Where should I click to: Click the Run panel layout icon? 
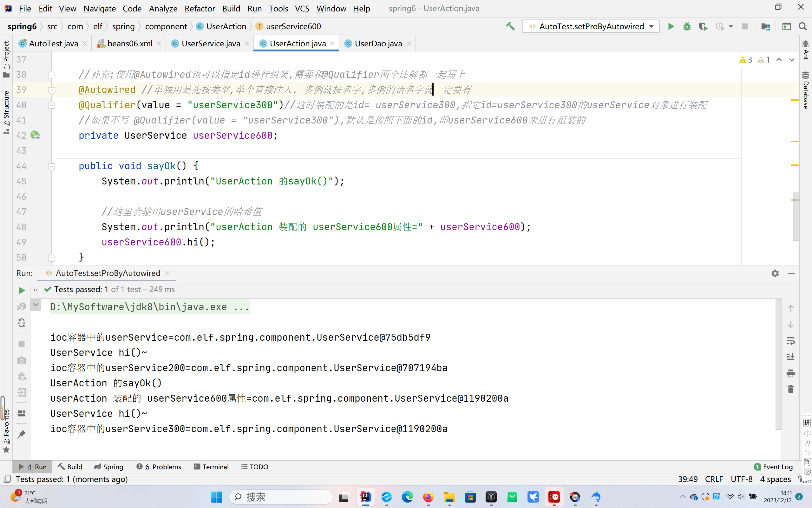pos(22,413)
